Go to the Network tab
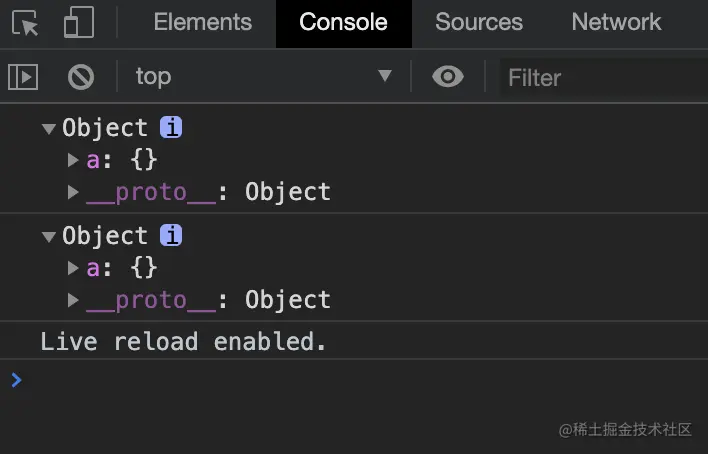The image size is (708, 454). pos(616,22)
